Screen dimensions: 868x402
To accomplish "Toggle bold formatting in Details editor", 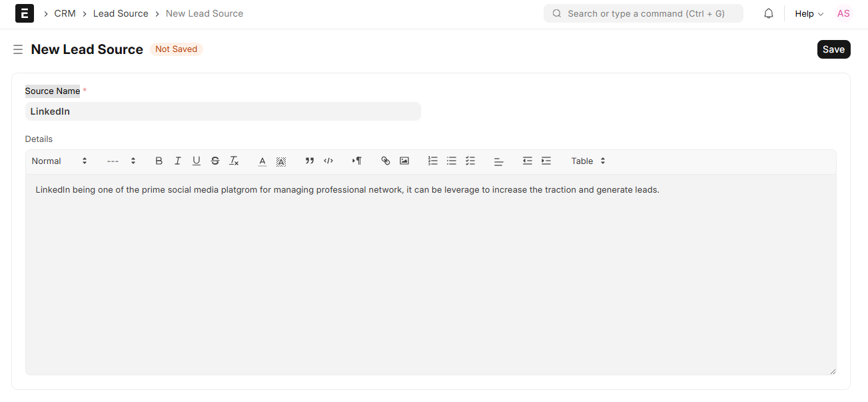I will (x=159, y=161).
